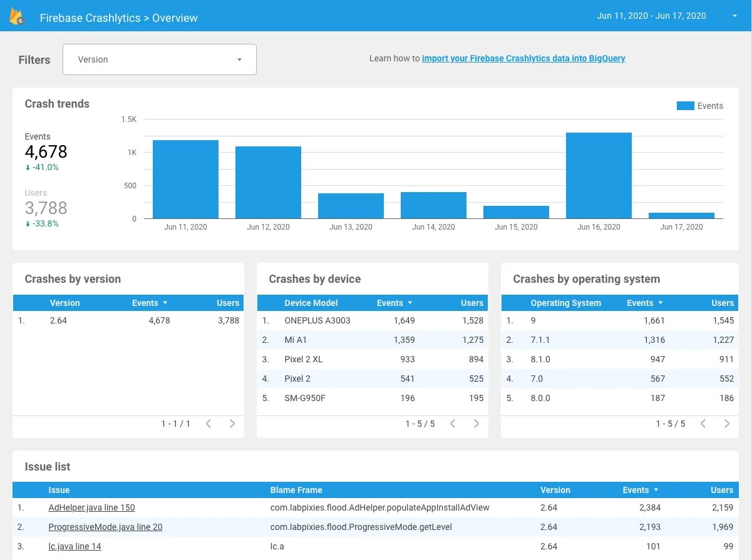Go to previous page in Crashes by device
This screenshot has width=752, height=560.
point(453,424)
